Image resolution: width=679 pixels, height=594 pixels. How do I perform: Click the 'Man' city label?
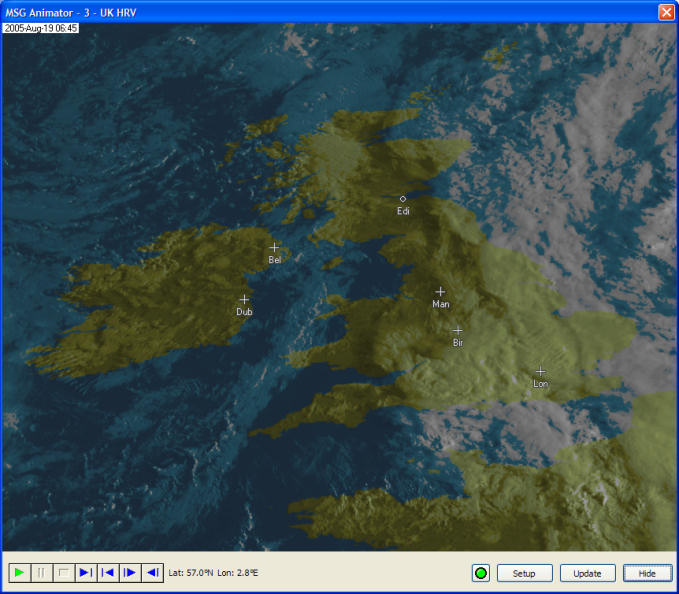pyautogui.click(x=441, y=304)
